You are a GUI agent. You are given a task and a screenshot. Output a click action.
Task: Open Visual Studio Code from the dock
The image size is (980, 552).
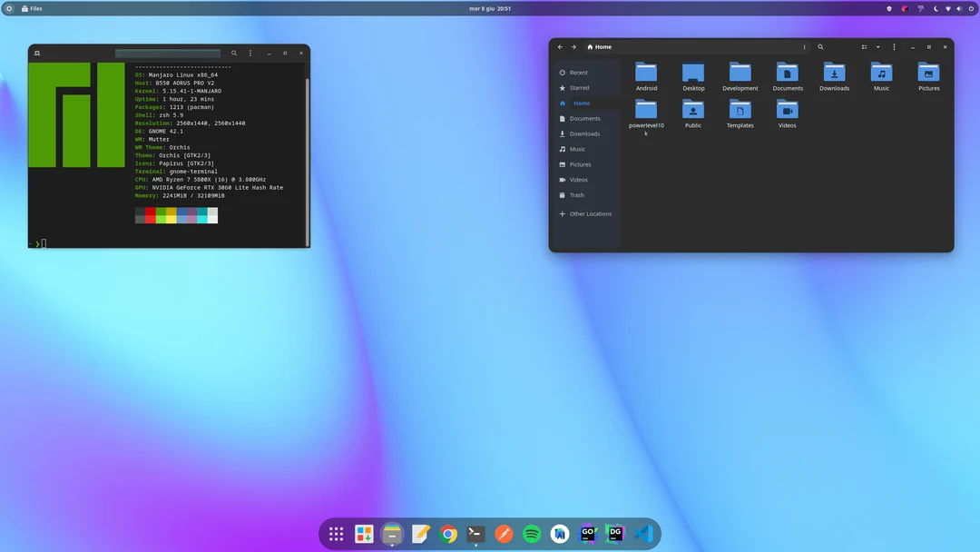[645, 534]
